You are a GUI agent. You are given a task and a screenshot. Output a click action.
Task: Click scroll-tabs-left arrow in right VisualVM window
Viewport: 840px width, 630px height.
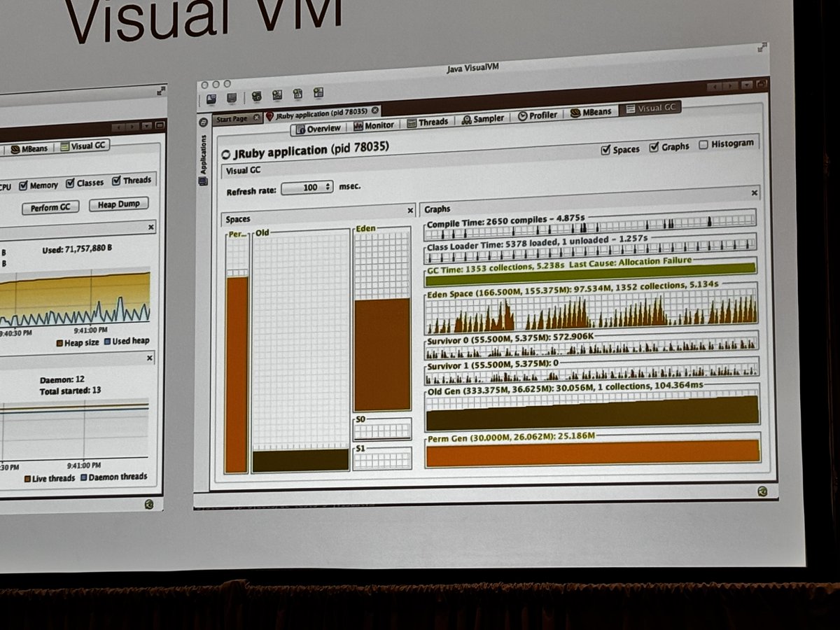pos(714,85)
